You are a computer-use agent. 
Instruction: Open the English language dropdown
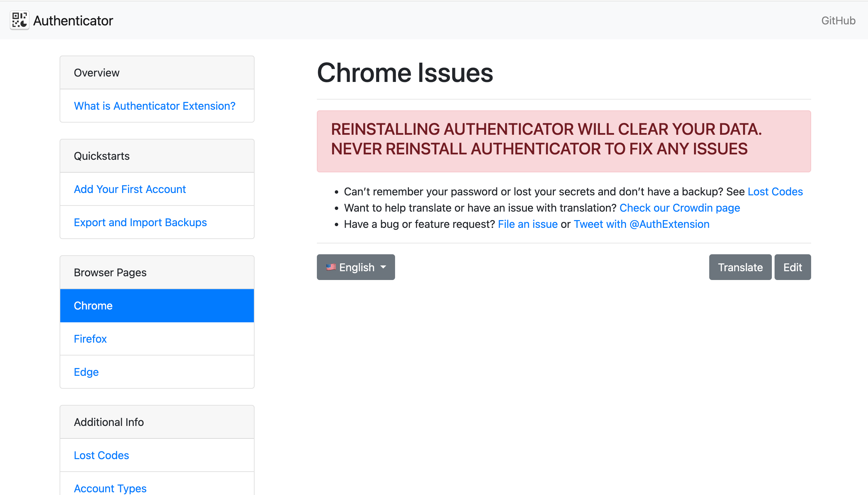(x=355, y=267)
